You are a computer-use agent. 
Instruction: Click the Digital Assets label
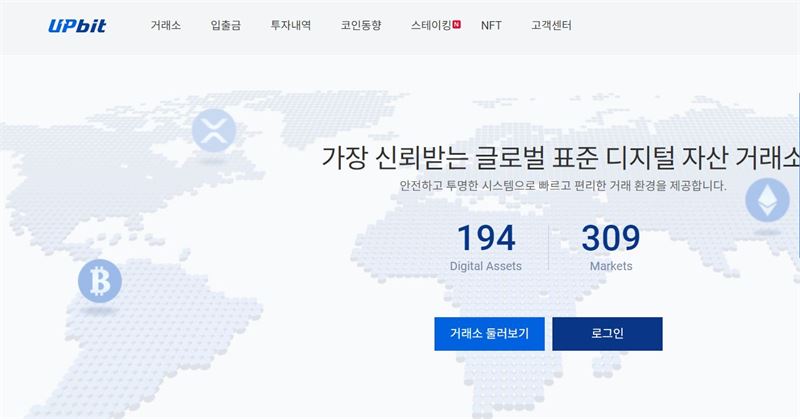coord(486,266)
